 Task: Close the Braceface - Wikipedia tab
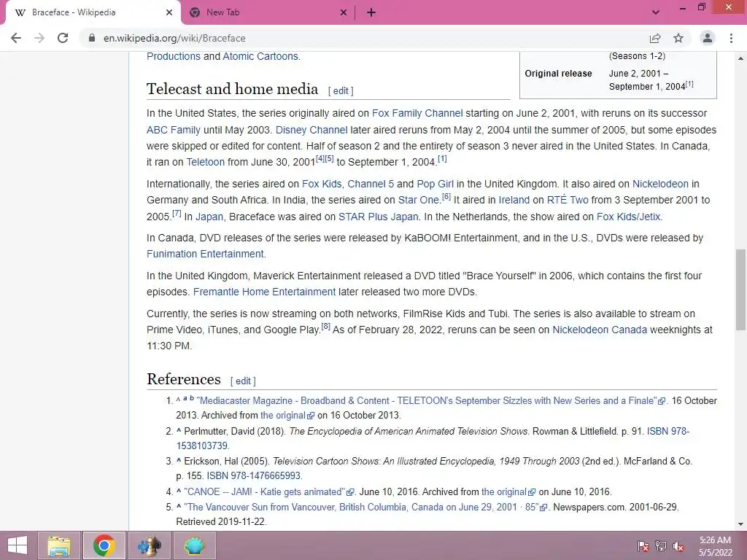point(169,12)
